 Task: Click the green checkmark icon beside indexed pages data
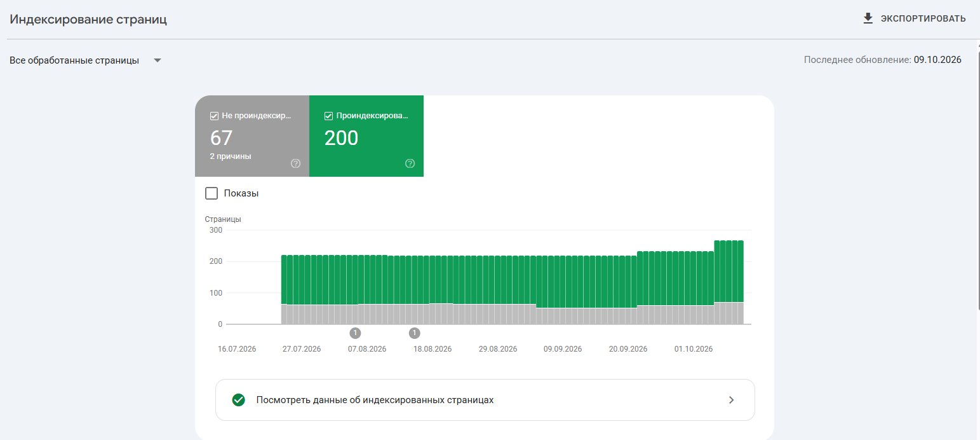pos(239,400)
